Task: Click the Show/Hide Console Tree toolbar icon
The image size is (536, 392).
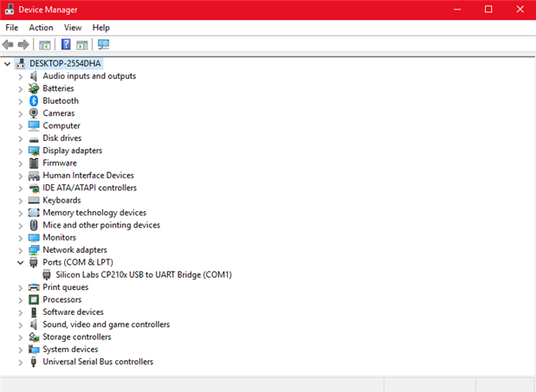Action: click(x=44, y=45)
